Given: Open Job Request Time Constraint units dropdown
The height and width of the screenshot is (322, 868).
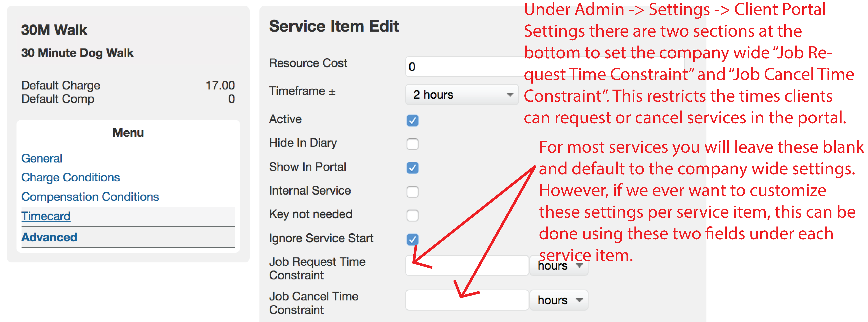Looking at the screenshot, I should click(559, 266).
